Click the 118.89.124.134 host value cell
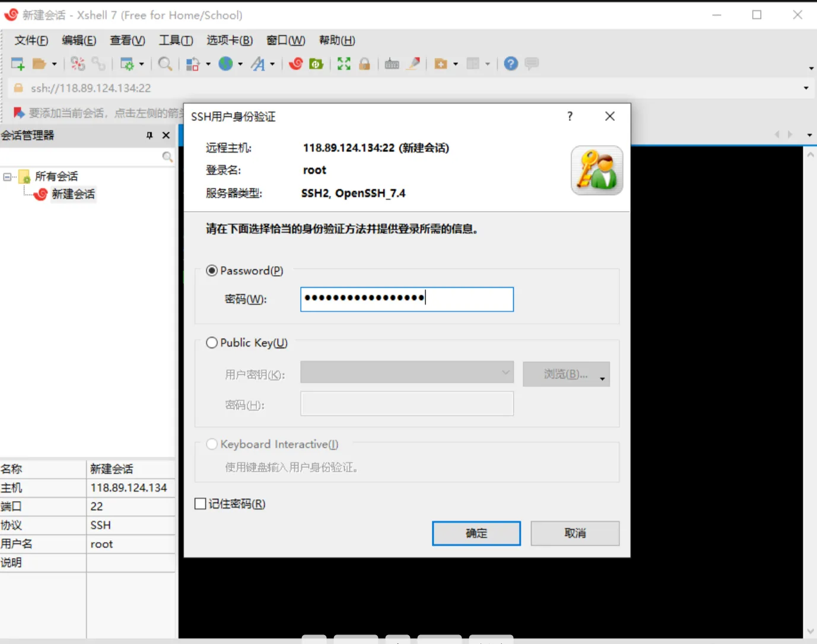Viewport: 817px width, 644px height. pyautogui.click(x=131, y=487)
